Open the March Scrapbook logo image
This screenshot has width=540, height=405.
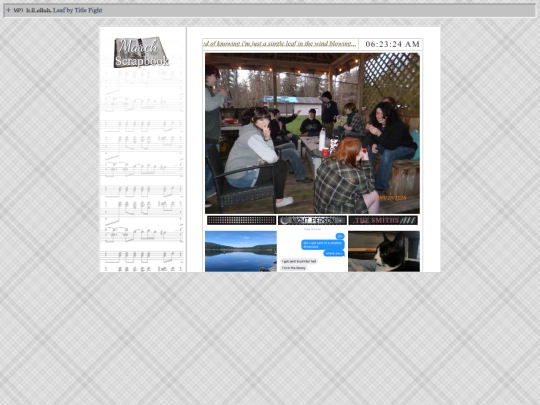click(142, 52)
